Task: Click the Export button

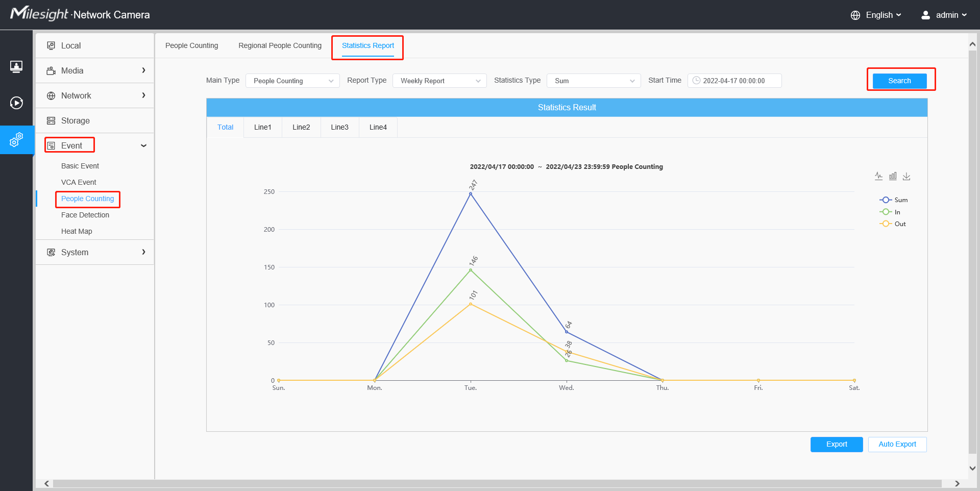Action: 837,444
